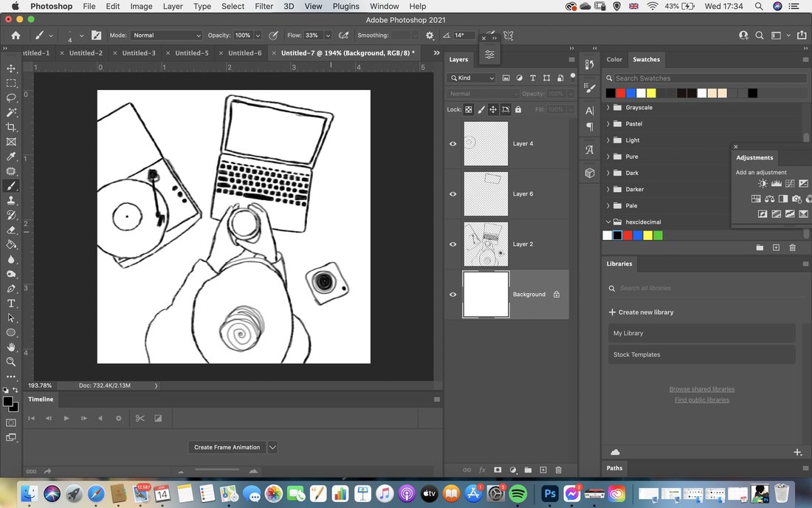Select the Zoom tool in toolbar
The width and height of the screenshot is (812, 508).
coord(11,362)
